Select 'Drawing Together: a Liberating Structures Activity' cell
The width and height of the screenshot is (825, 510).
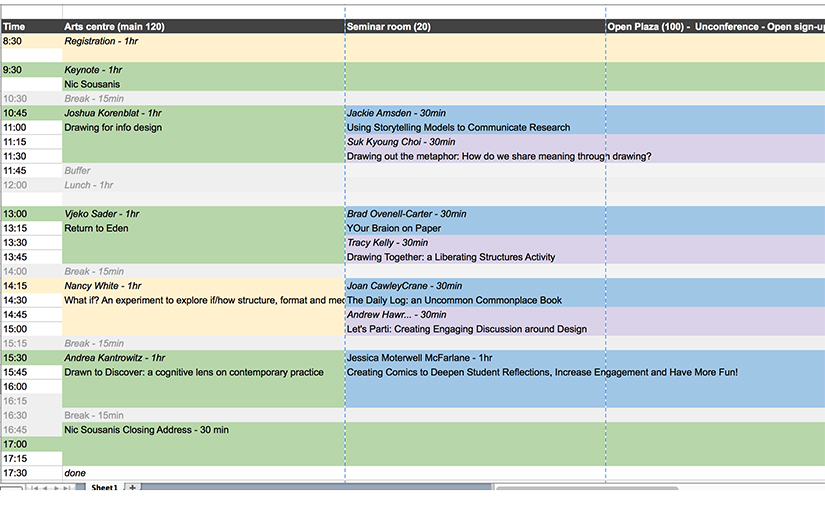pyautogui.click(x=475, y=257)
